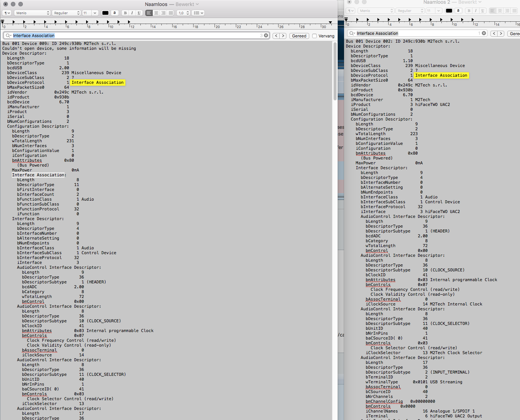Open Regulier typeface dropdown in Naamloos 2
This screenshot has height=420, width=520.
pyautogui.click(x=410, y=11)
